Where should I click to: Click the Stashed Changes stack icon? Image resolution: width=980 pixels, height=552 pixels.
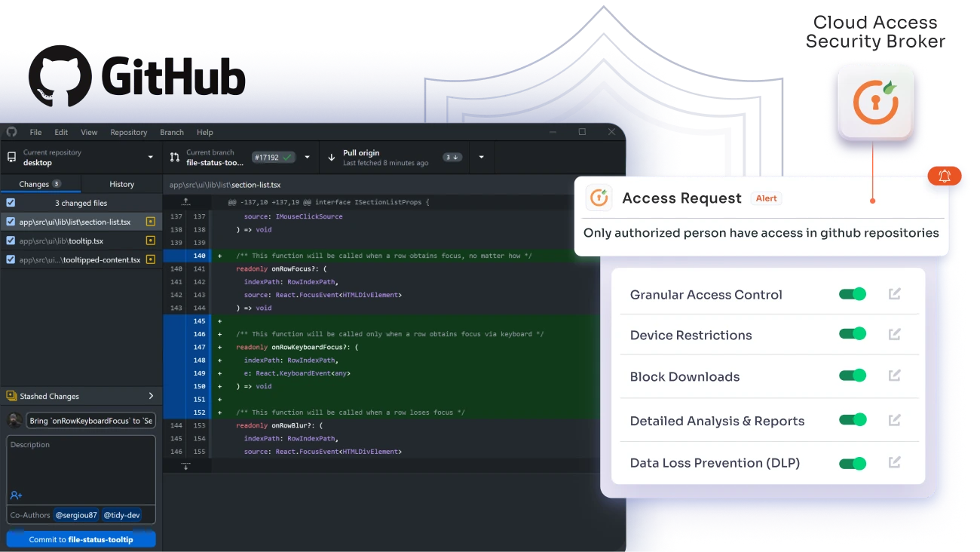(11, 395)
